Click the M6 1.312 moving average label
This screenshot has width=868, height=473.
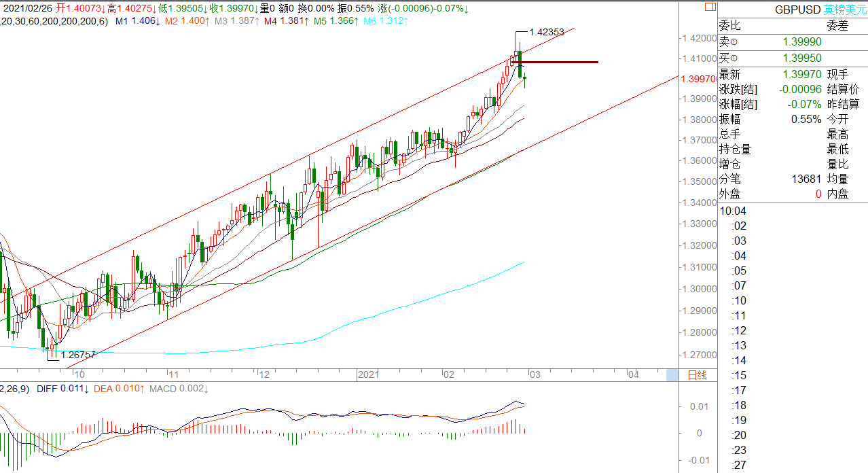[x=385, y=22]
